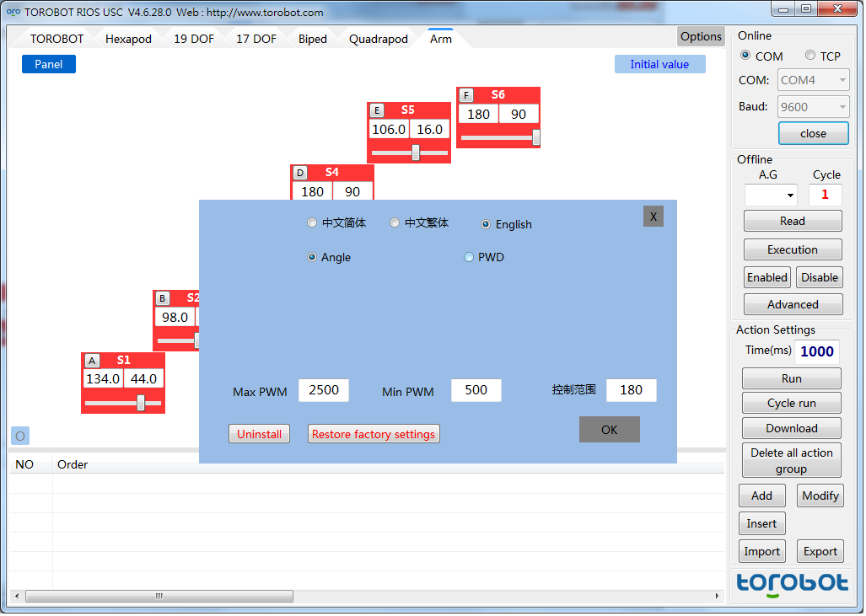
Task: Click the app icon in the title bar
Action: (13, 12)
